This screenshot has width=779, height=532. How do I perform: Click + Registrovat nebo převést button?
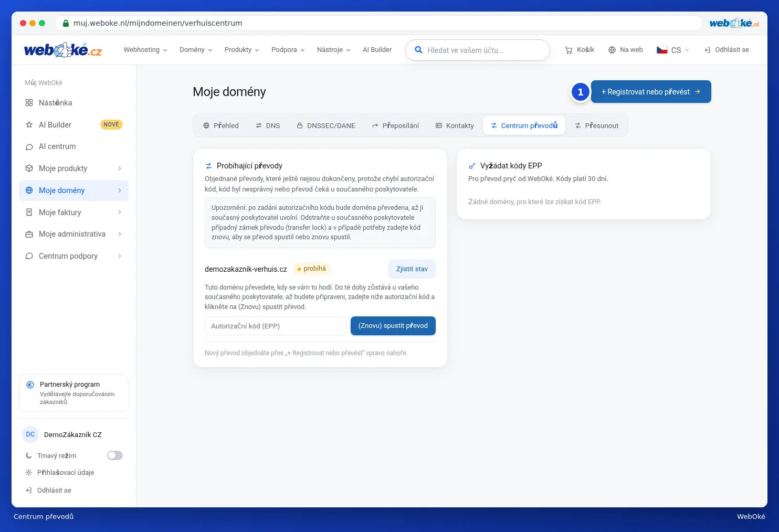pyautogui.click(x=651, y=92)
